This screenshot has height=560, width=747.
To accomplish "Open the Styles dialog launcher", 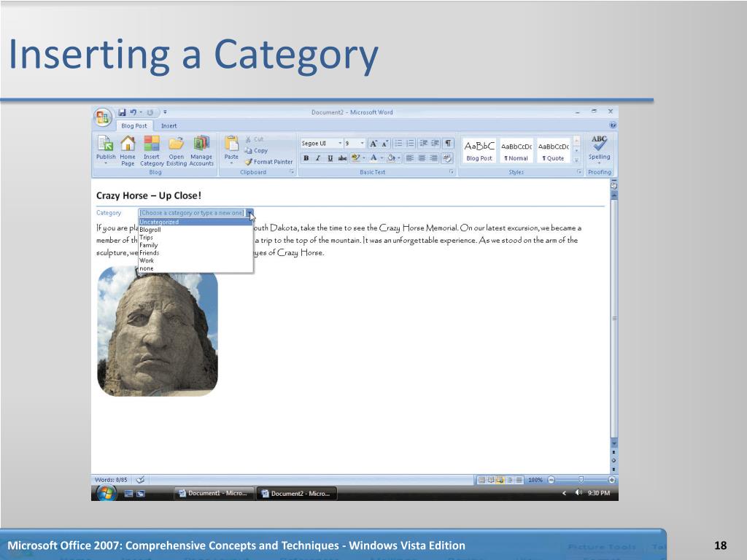I will coord(578,172).
